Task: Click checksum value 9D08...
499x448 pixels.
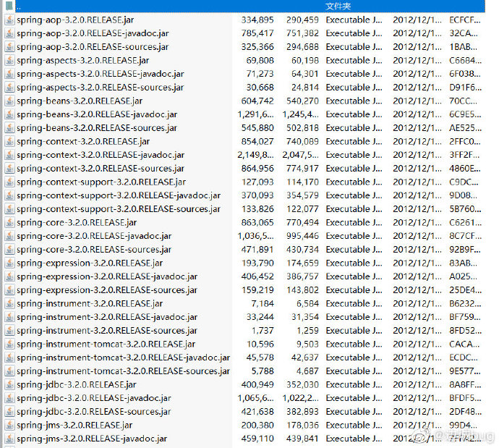Action: [x=463, y=195]
